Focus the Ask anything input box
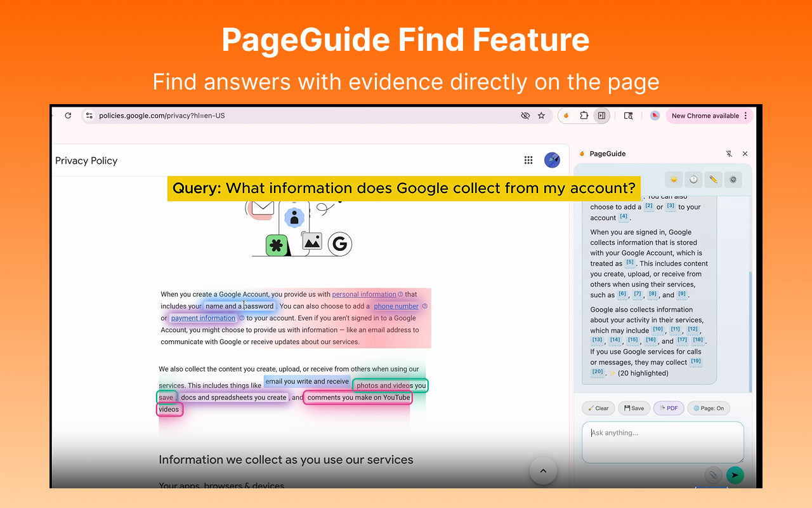Viewport: 812px width, 508px height. [662, 443]
